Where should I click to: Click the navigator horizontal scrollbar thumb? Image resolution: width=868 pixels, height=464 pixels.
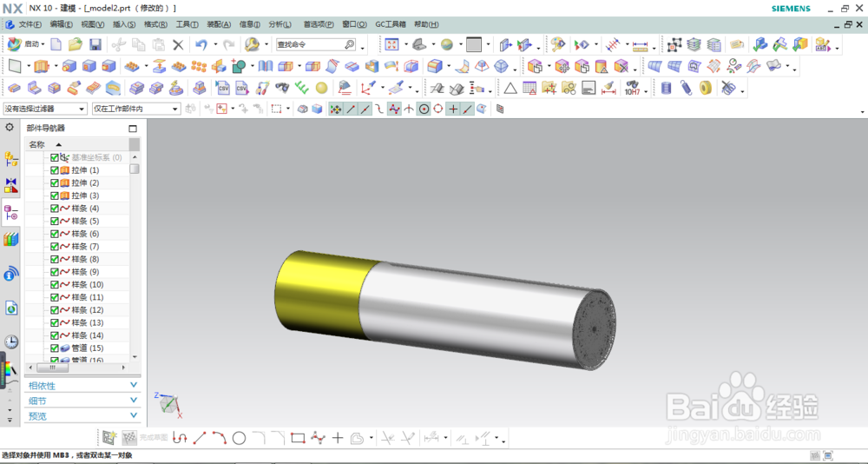click(53, 368)
